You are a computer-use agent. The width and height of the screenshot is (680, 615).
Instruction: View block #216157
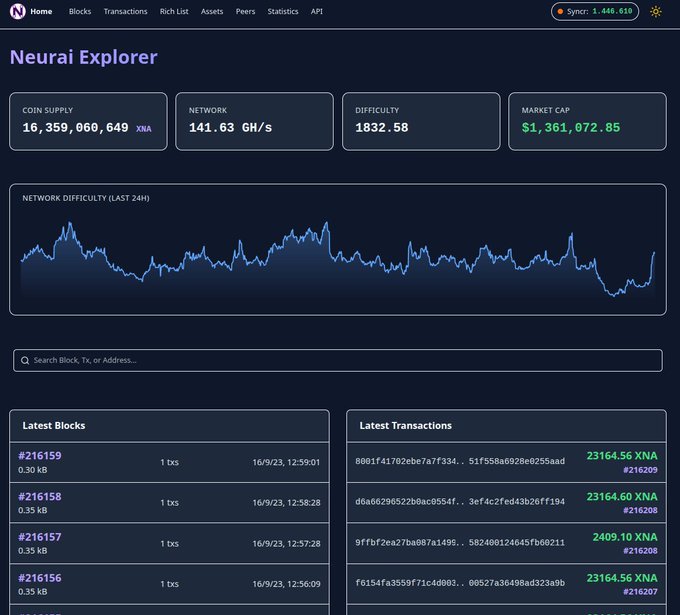(x=40, y=537)
